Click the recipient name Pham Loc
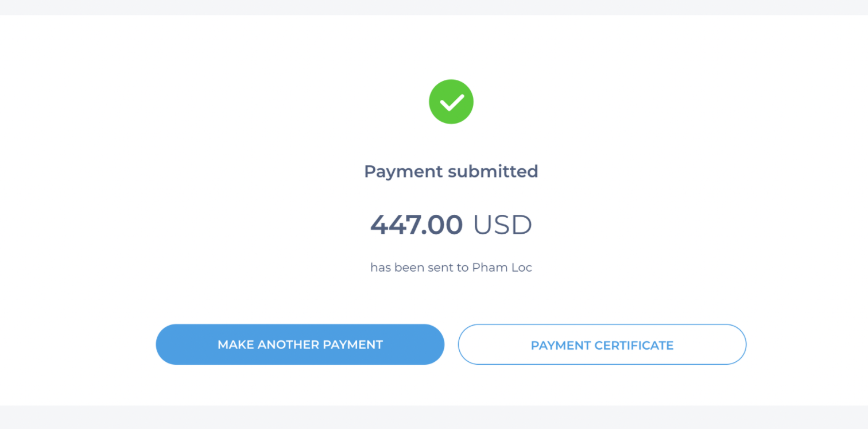Screen dimensions: 868x429 point(502,267)
